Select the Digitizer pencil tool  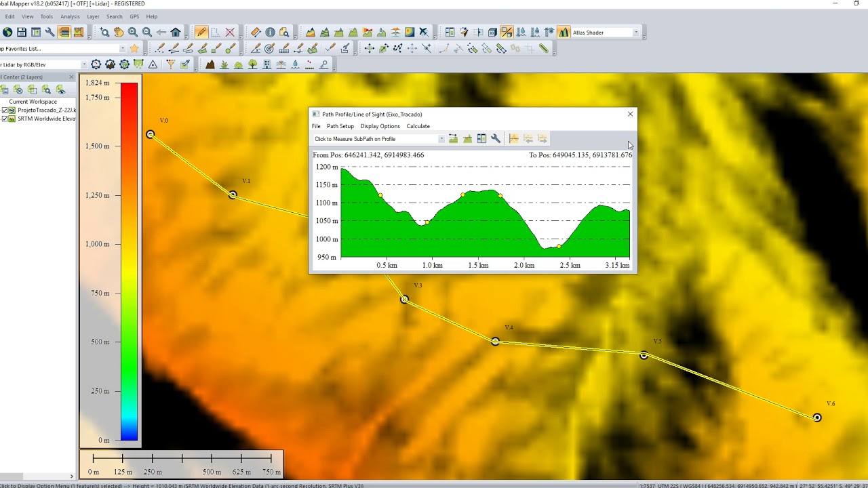click(201, 32)
